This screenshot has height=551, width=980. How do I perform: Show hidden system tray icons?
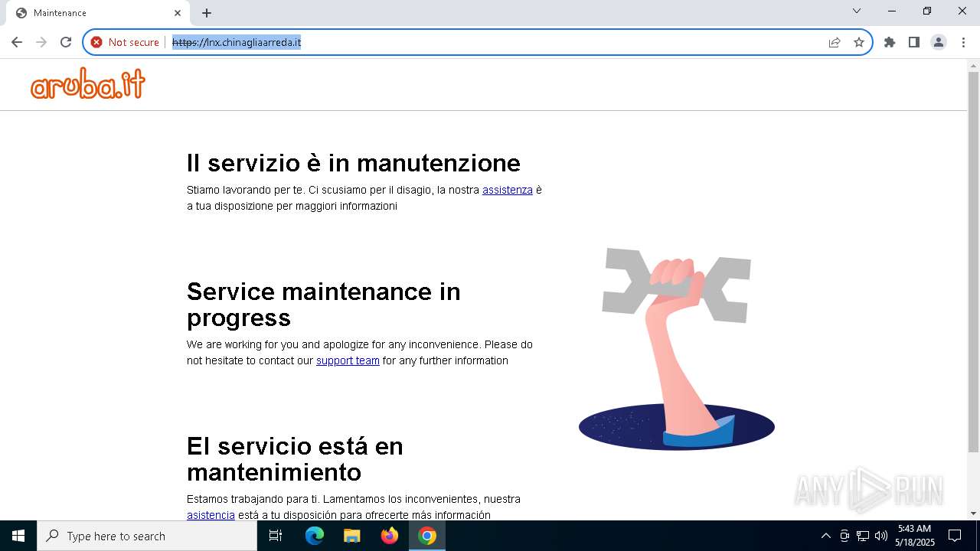[x=825, y=536]
